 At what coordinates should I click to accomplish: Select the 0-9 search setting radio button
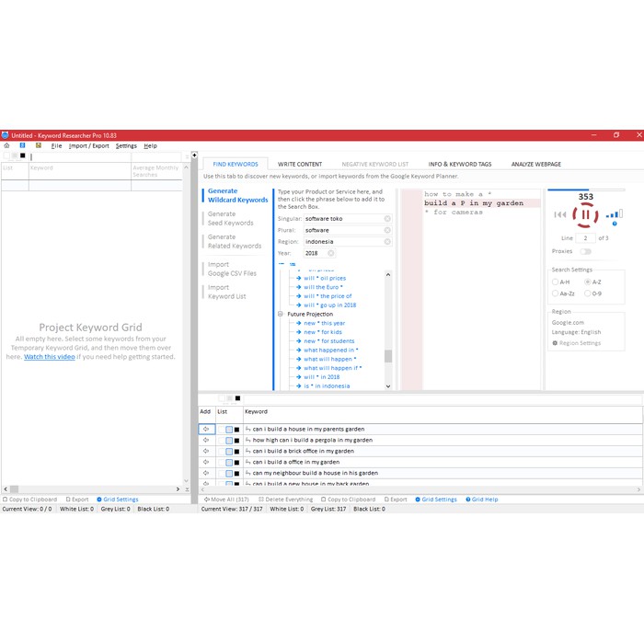(x=590, y=293)
